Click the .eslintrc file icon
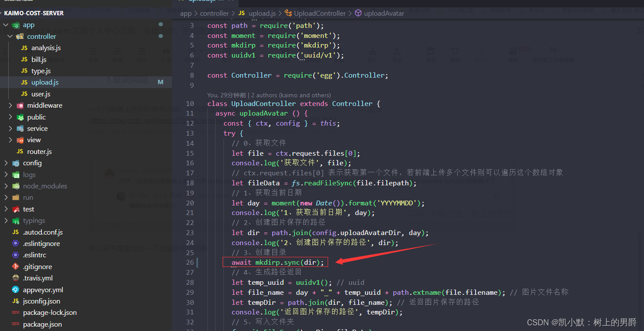The width and height of the screenshot is (644, 331). pyautogui.click(x=16, y=255)
